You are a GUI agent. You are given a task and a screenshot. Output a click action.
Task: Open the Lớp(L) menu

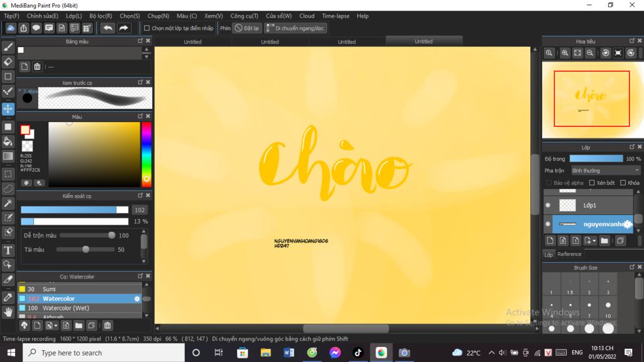click(74, 16)
